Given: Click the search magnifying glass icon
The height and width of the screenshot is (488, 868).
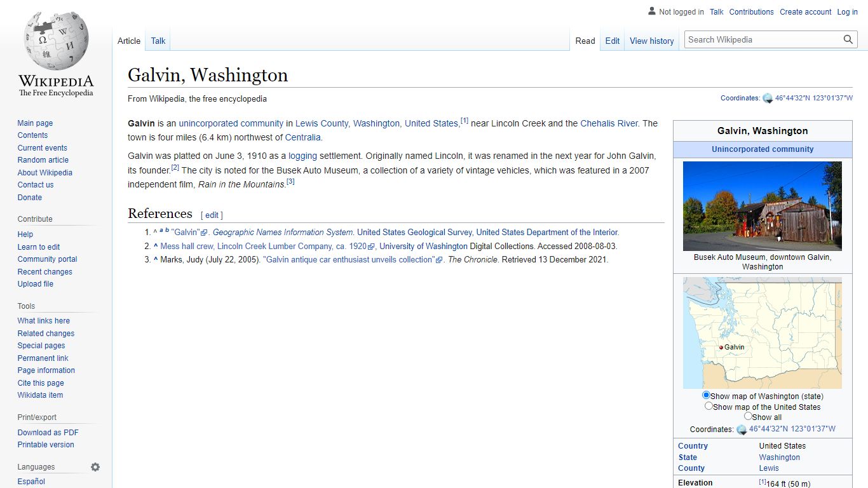Looking at the screenshot, I should tap(848, 39).
